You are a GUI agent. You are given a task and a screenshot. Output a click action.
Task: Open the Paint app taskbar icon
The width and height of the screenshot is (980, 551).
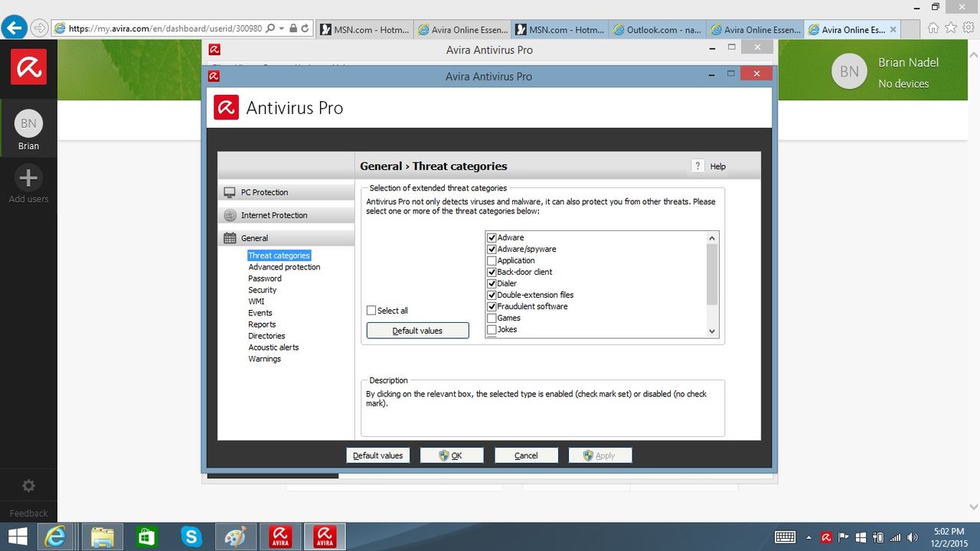tap(235, 537)
